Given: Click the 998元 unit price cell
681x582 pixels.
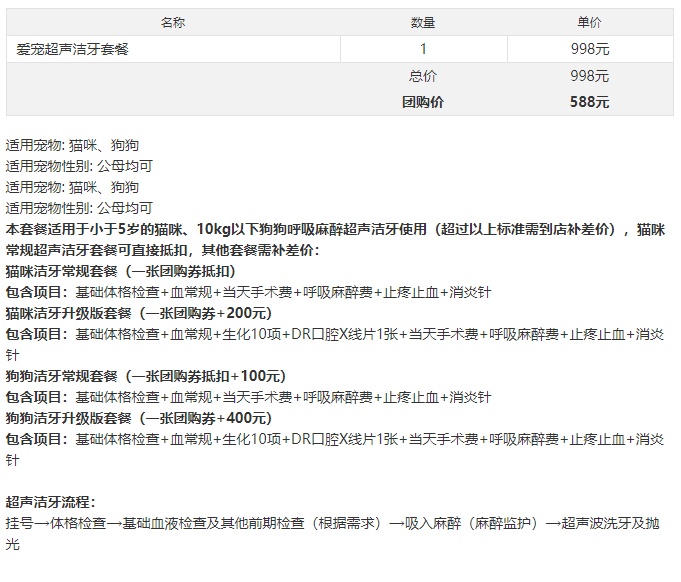Looking at the screenshot, I should click(590, 49).
